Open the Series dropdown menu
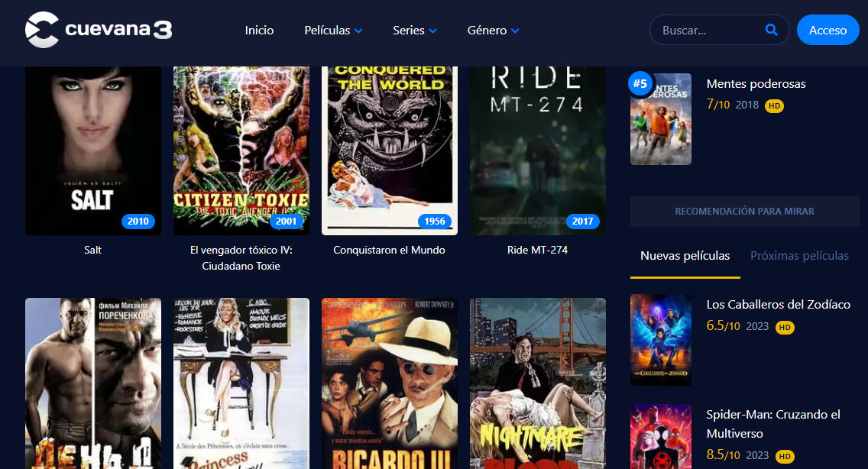 (x=414, y=31)
